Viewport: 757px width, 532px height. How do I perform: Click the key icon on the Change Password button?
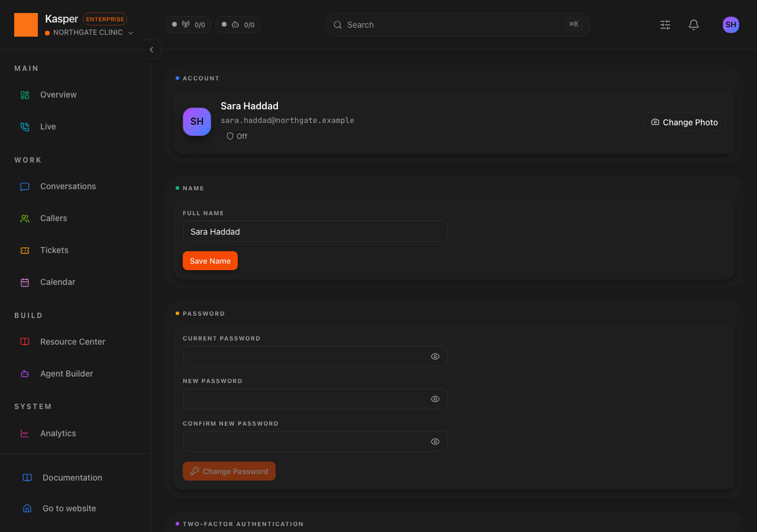[x=195, y=471]
